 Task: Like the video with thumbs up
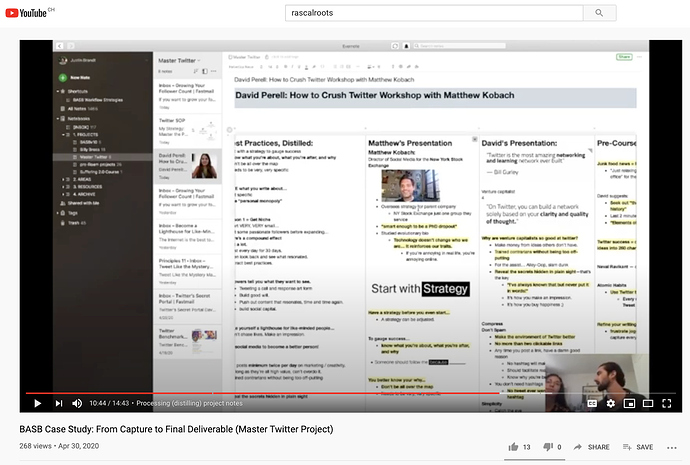pos(514,447)
